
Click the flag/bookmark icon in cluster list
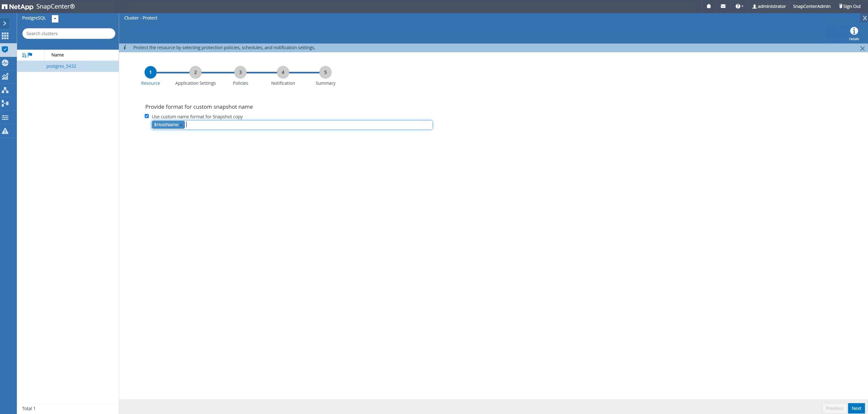[30, 54]
